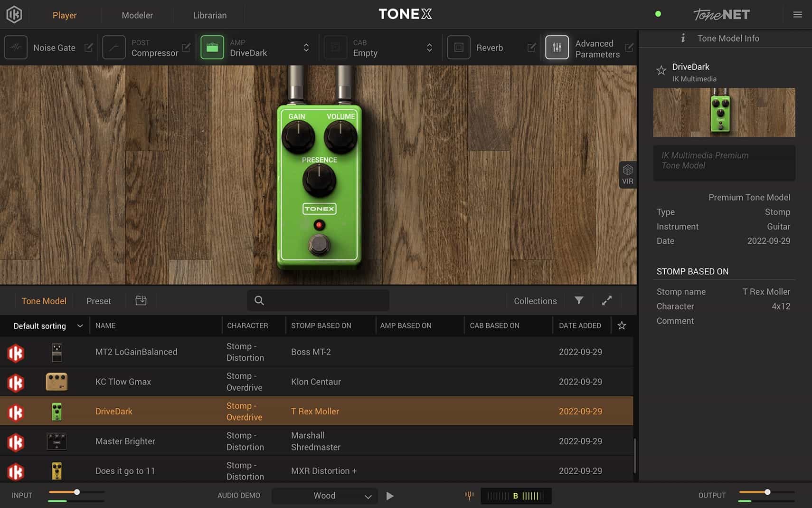This screenshot has width=812, height=508.
Task: Open Advanced Parameters edit icon
Action: (x=629, y=48)
